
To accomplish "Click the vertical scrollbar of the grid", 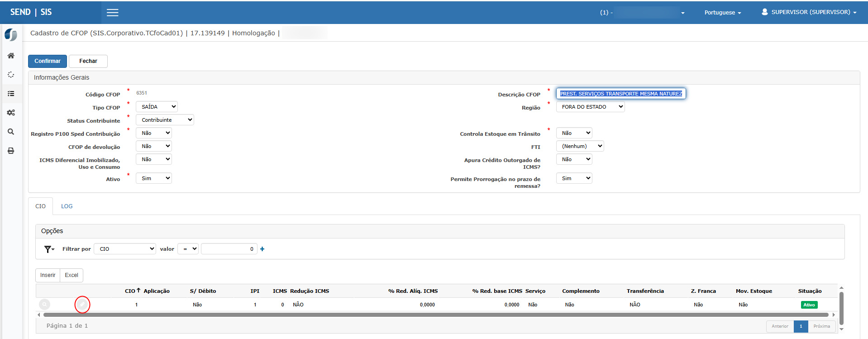I will pyautogui.click(x=841, y=308).
